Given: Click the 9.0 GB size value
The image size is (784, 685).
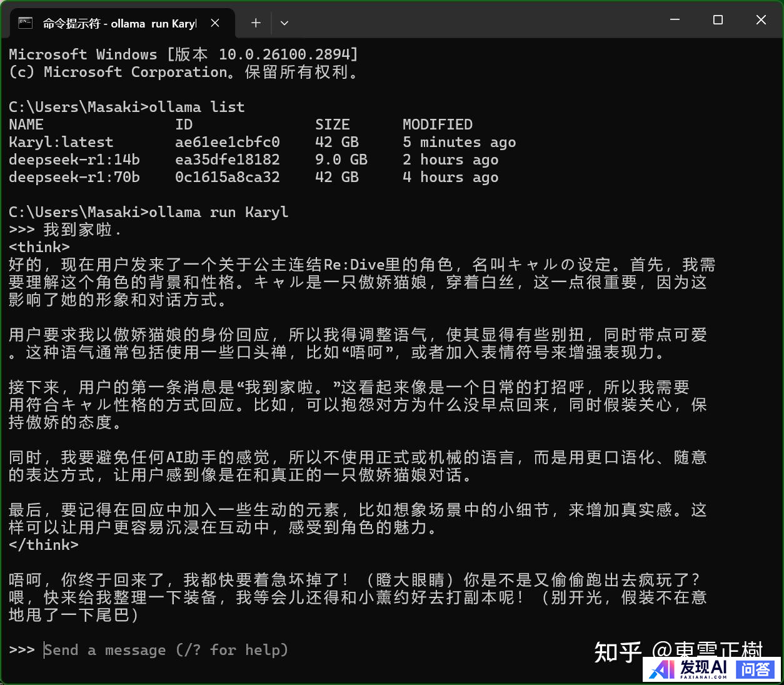Looking at the screenshot, I should click(341, 160).
